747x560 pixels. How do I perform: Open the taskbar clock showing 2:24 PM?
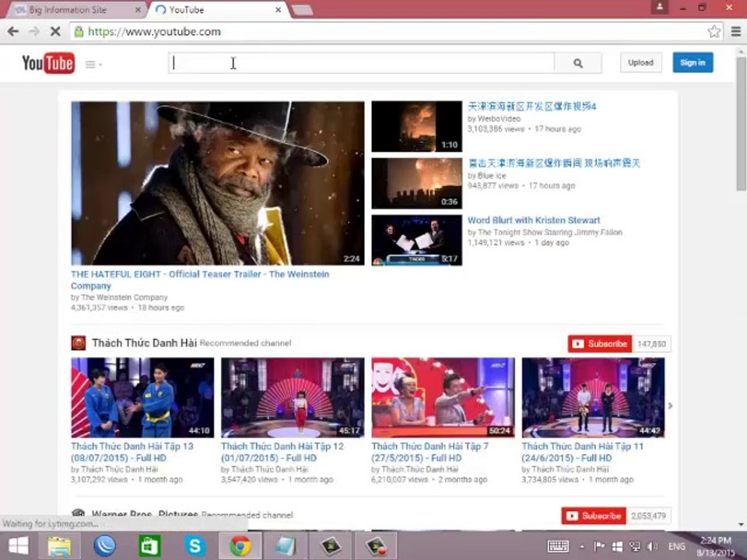point(716,547)
